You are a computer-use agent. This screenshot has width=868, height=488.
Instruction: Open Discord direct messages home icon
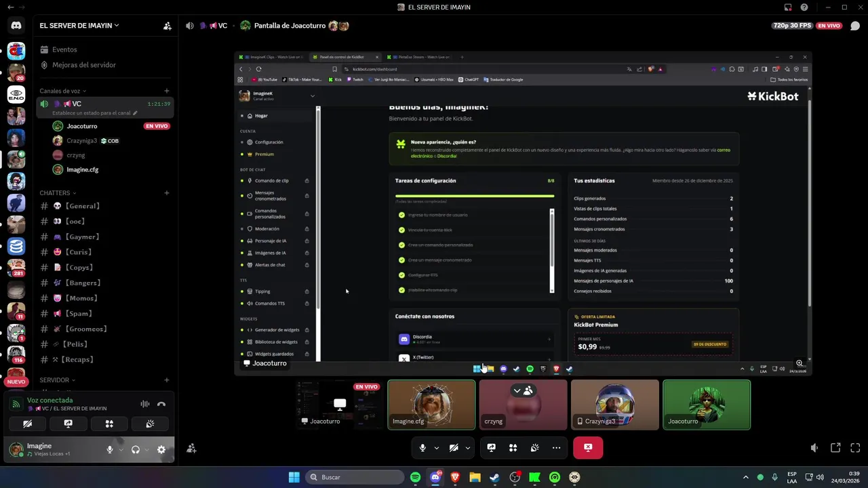[x=16, y=26]
